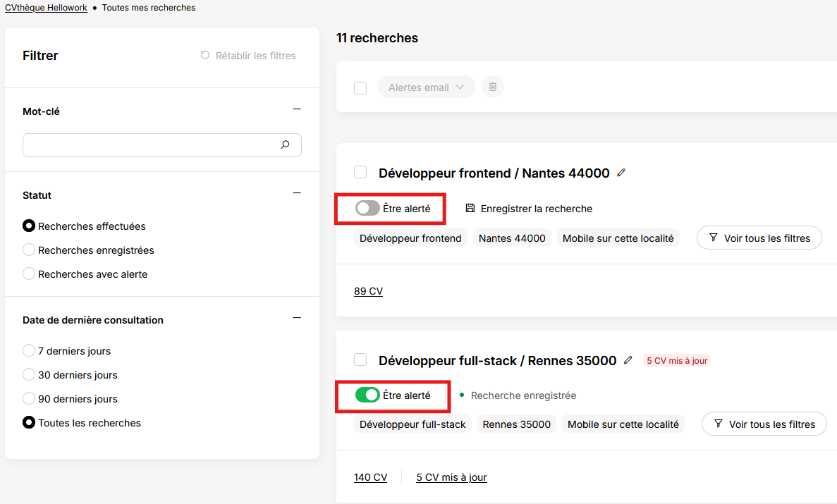The image size is (837, 504).
Task: Click the Enregistrer la recherche save icon
Action: pyautogui.click(x=470, y=208)
